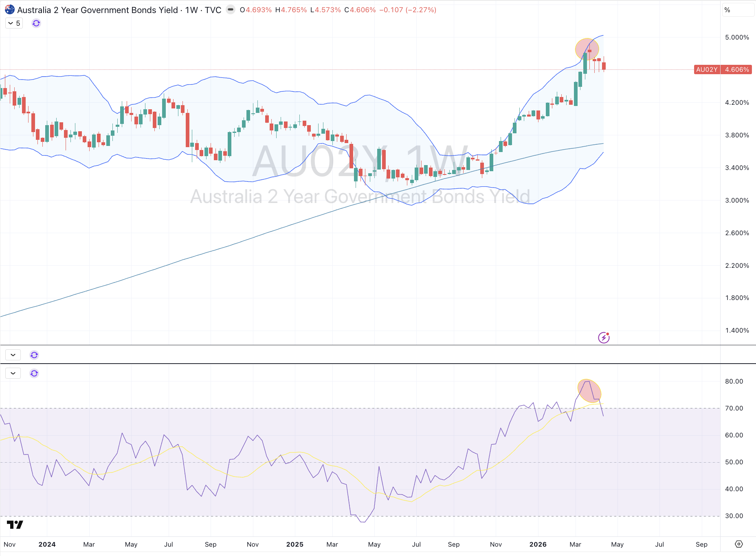Click the market status indicator beside TVC
Viewport: 756px width, 556px height.
click(x=231, y=10)
